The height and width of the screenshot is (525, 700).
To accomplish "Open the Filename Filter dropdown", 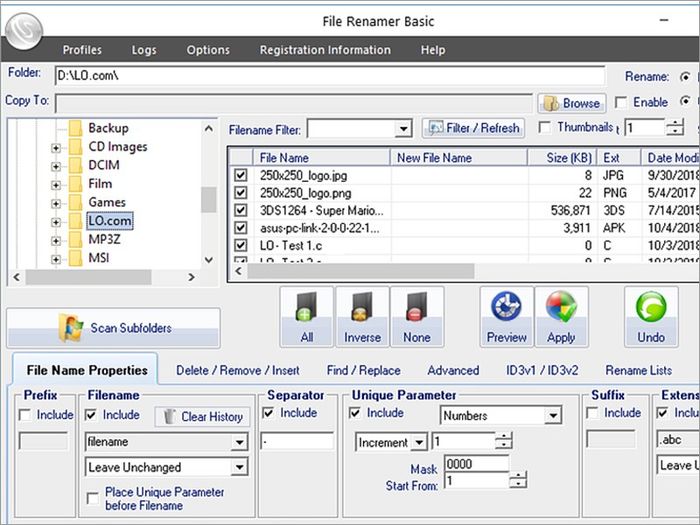I will pos(403,129).
